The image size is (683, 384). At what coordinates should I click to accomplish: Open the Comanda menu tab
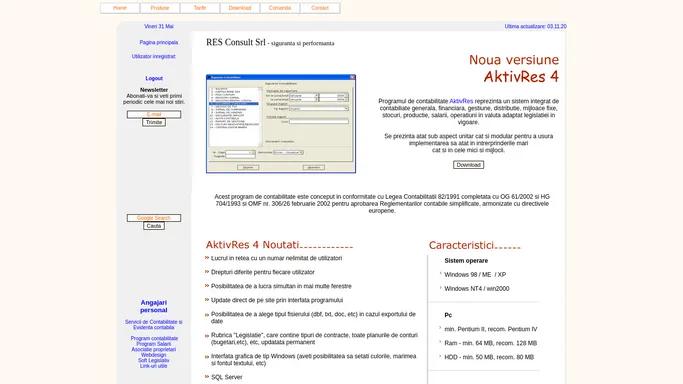pos(280,8)
